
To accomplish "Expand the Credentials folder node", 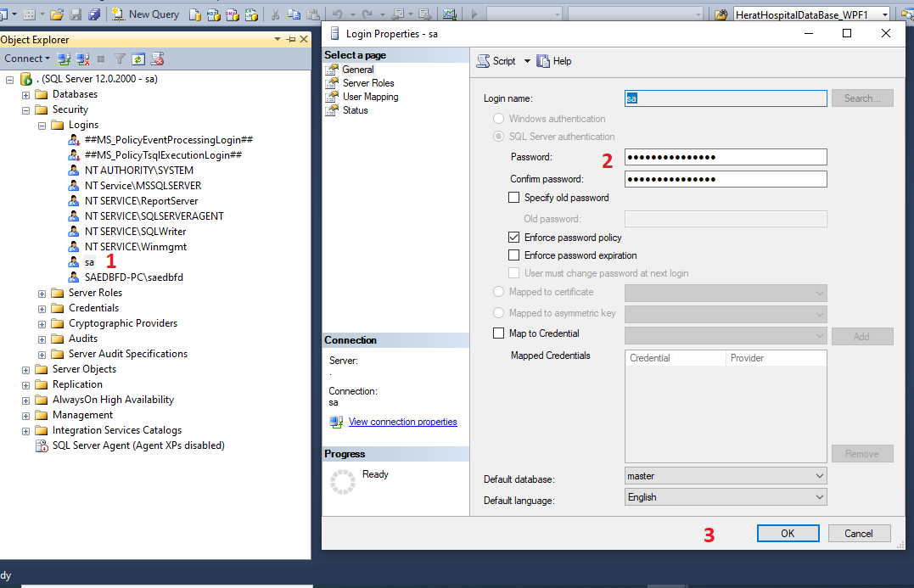I will click(42, 309).
